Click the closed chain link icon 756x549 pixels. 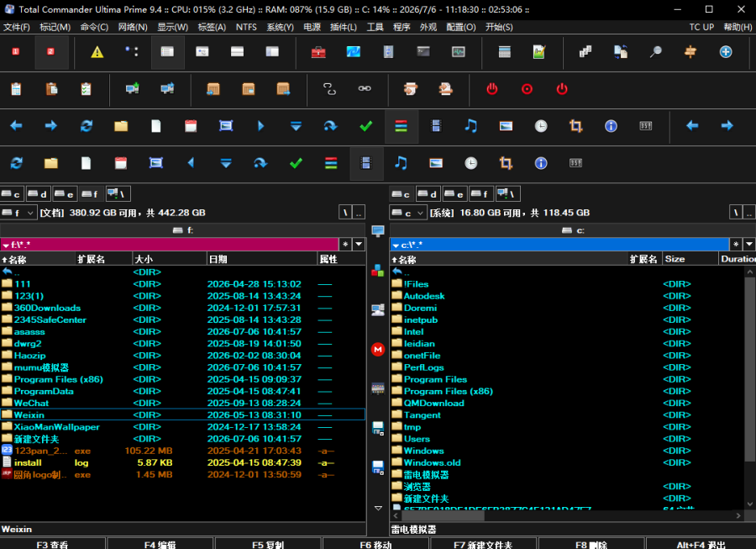(365, 88)
